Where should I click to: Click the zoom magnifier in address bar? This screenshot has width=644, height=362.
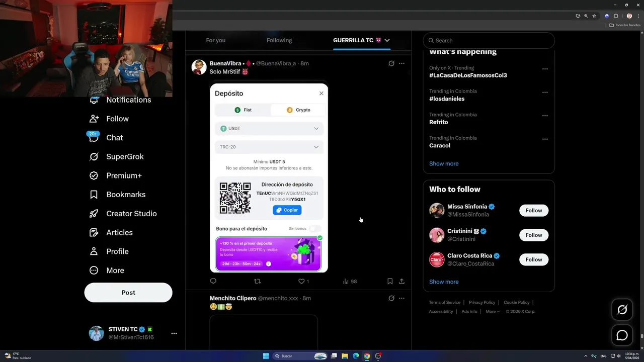click(586, 16)
